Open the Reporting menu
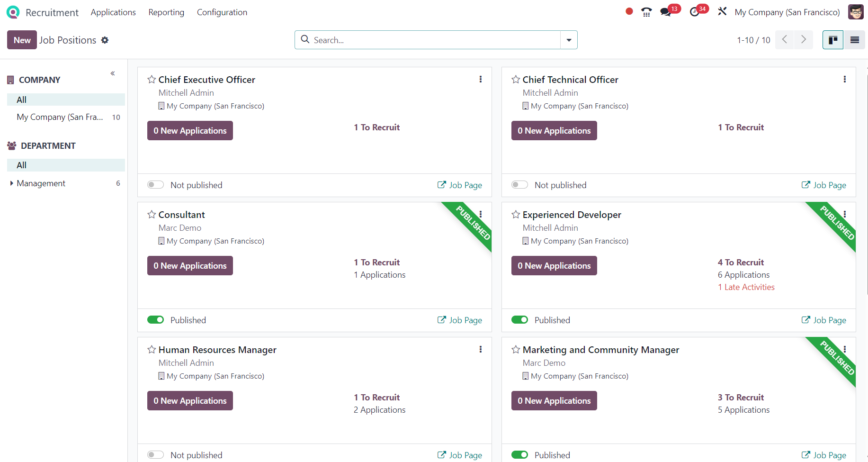Viewport: 868px width, 462px height. point(166,12)
